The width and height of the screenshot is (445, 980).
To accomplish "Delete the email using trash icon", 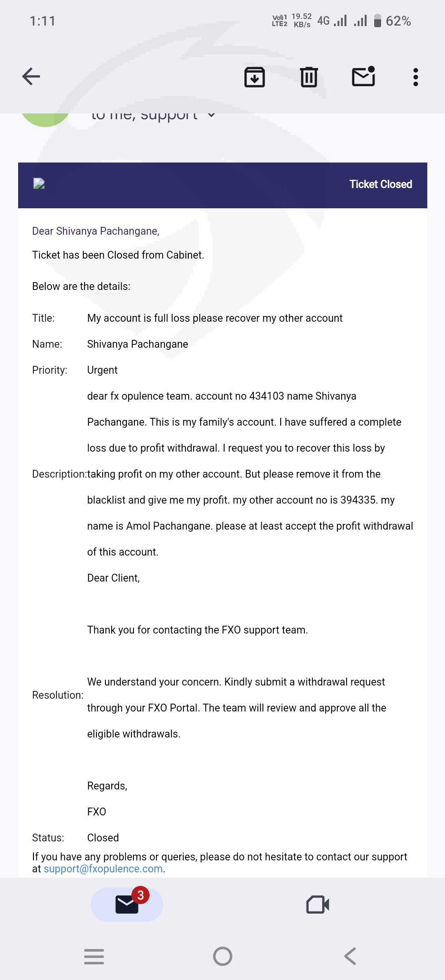I will click(309, 77).
